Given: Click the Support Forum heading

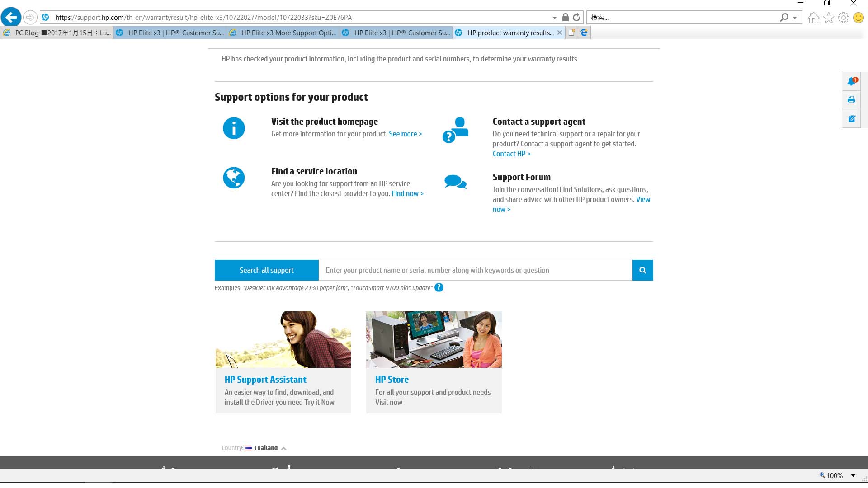Looking at the screenshot, I should click(x=522, y=177).
